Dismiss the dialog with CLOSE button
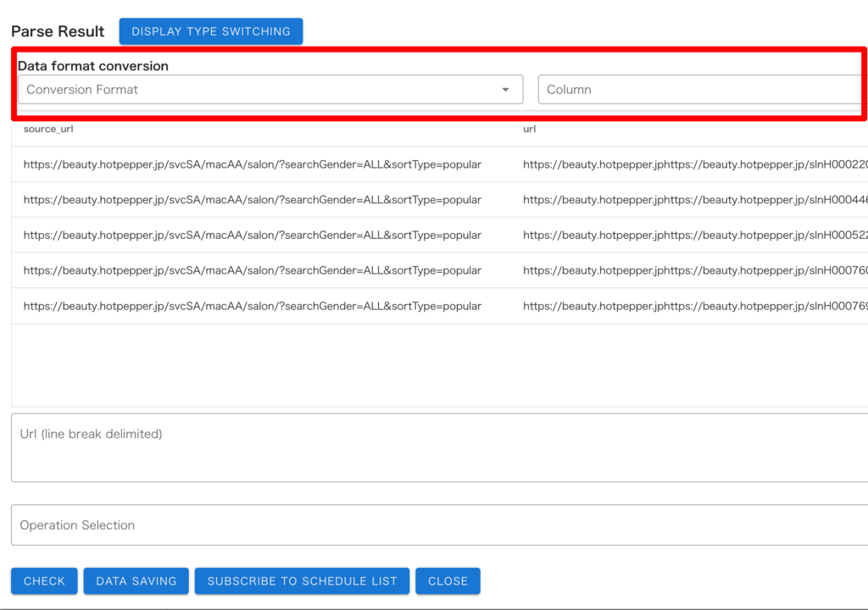 (x=448, y=581)
